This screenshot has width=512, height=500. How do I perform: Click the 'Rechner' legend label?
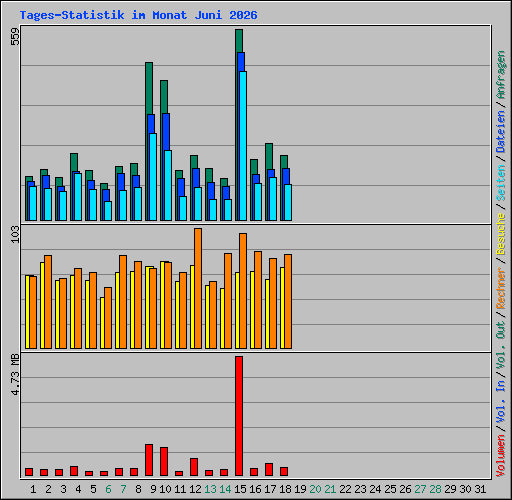point(501,288)
